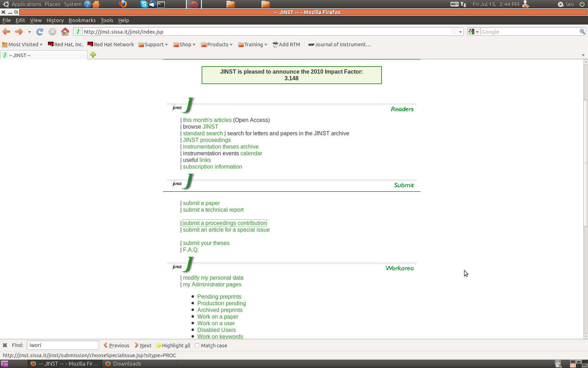Toggle Highlight all in Find bar
Screen dimensions: 588x368
click(173, 346)
